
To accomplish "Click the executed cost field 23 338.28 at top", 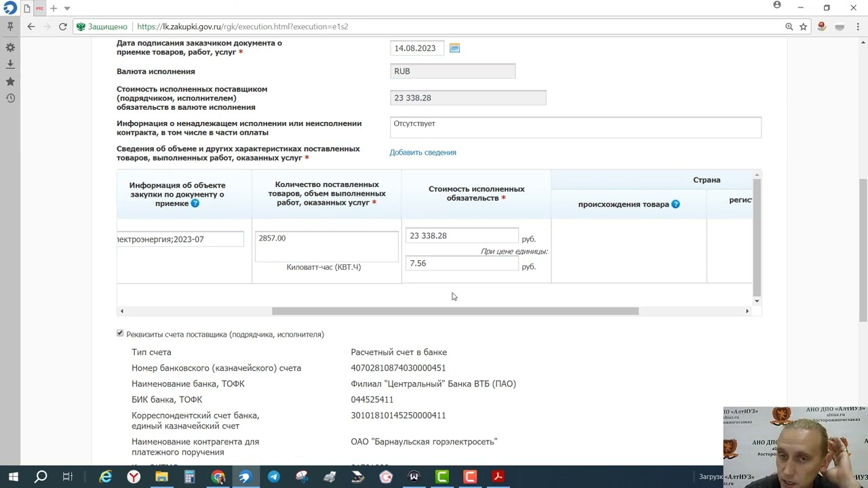I will [x=468, y=98].
